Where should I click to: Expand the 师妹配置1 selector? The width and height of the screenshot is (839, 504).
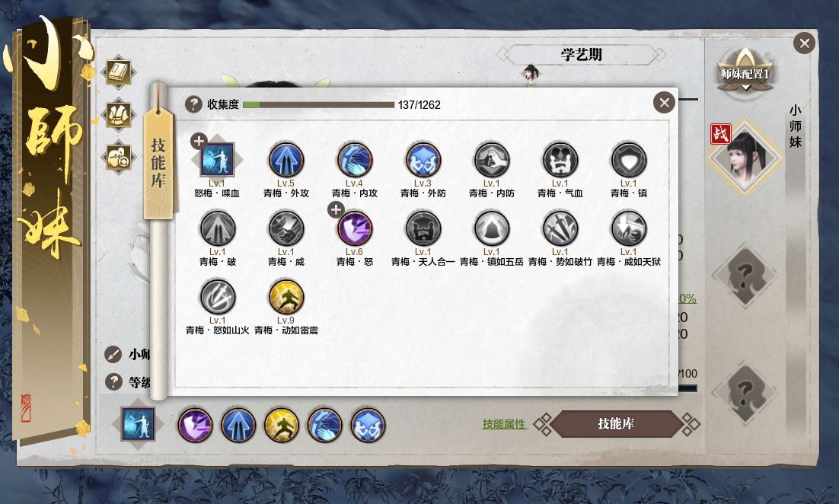click(x=745, y=73)
